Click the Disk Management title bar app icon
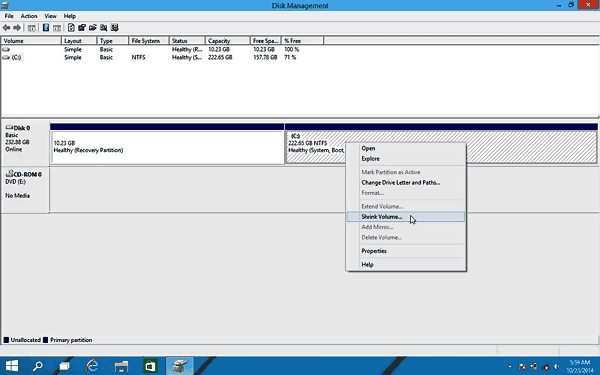The width and height of the screenshot is (600, 375). [5, 5]
